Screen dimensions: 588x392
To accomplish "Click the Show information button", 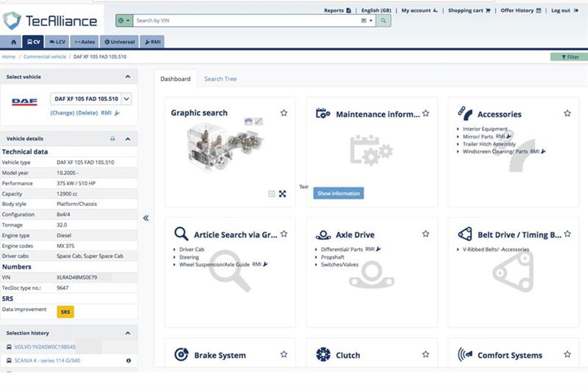I will tap(339, 193).
